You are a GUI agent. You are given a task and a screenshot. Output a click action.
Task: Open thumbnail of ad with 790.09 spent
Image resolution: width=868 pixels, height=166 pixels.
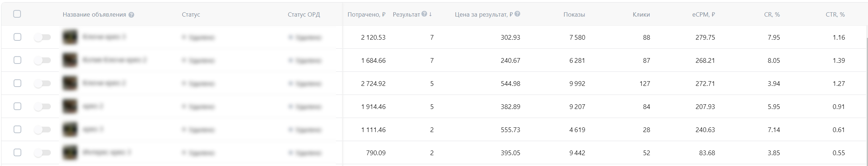[70, 153]
